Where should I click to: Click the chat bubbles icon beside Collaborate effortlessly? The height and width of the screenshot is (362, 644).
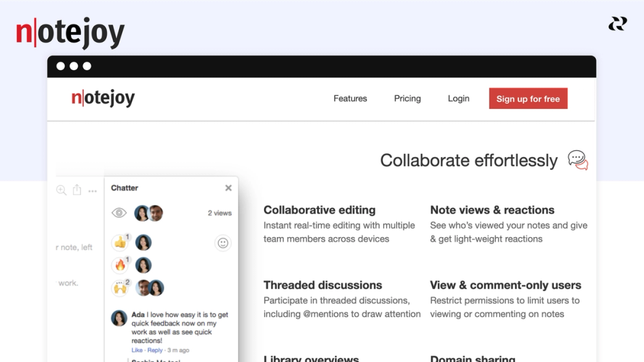[x=578, y=160]
